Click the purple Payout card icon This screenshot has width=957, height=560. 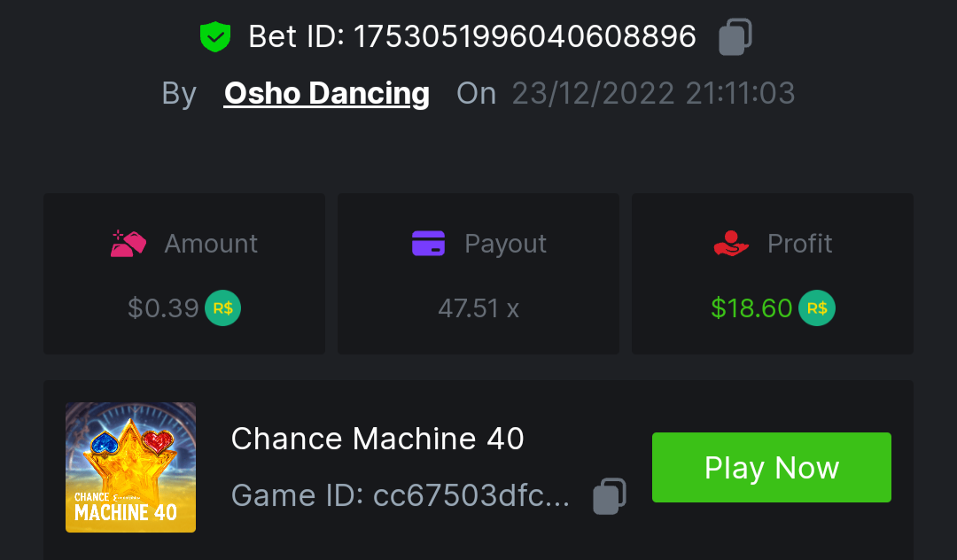428,244
